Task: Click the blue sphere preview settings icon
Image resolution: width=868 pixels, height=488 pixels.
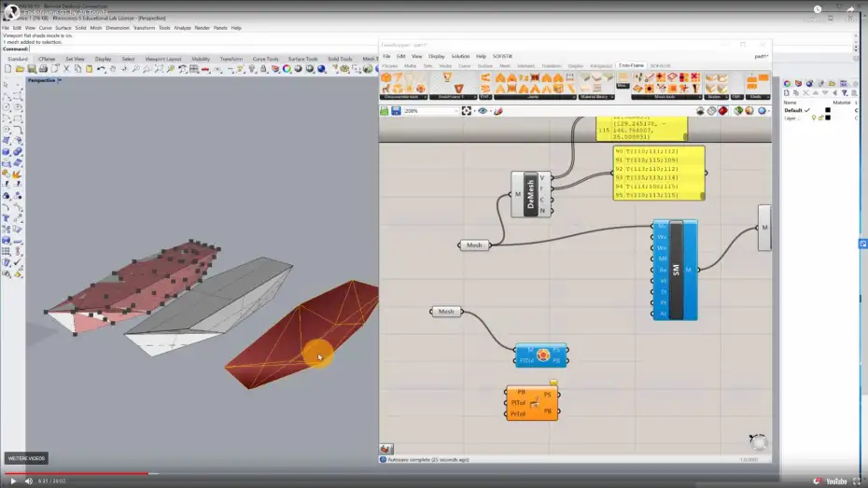Action: click(762, 111)
